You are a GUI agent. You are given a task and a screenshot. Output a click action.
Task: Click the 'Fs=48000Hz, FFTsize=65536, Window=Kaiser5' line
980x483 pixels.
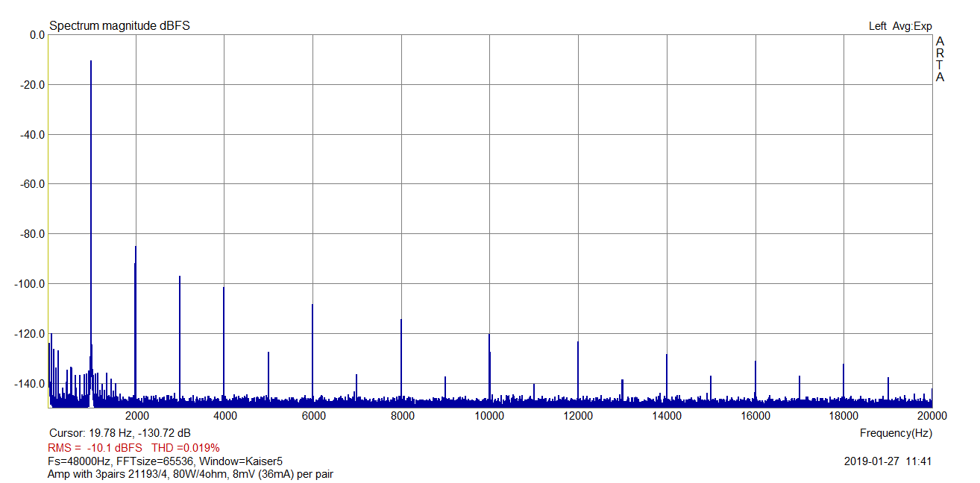pos(165,461)
